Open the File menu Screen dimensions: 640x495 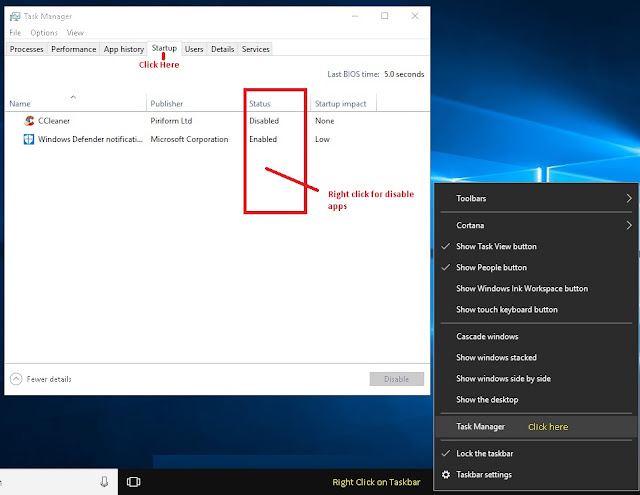click(x=15, y=33)
